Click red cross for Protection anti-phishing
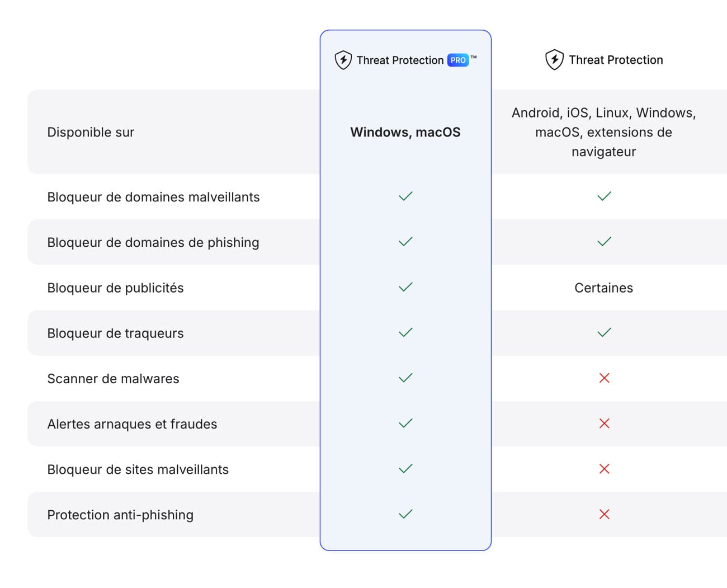 click(x=604, y=514)
